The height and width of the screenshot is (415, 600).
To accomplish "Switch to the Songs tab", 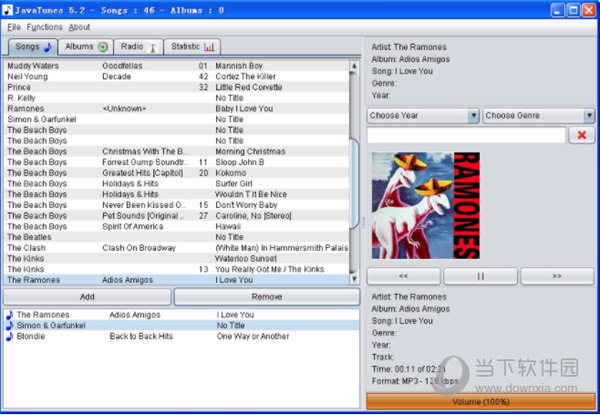I will 33,47.
